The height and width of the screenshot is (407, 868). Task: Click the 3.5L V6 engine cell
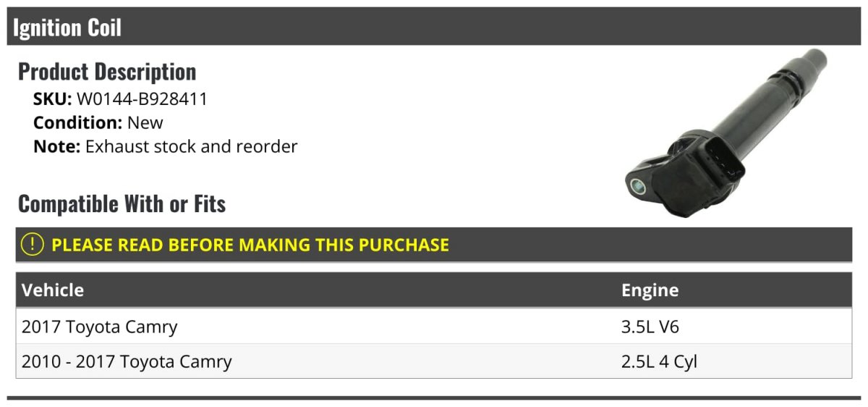(650, 327)
